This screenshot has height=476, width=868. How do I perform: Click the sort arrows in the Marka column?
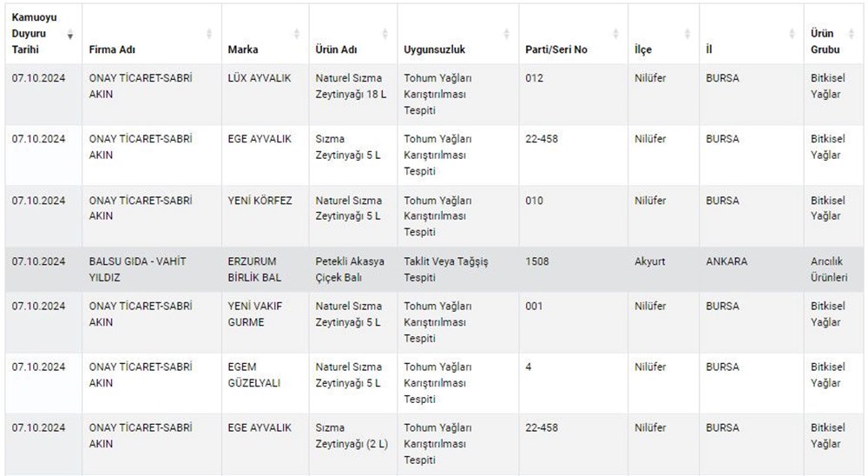click(298, 34)
